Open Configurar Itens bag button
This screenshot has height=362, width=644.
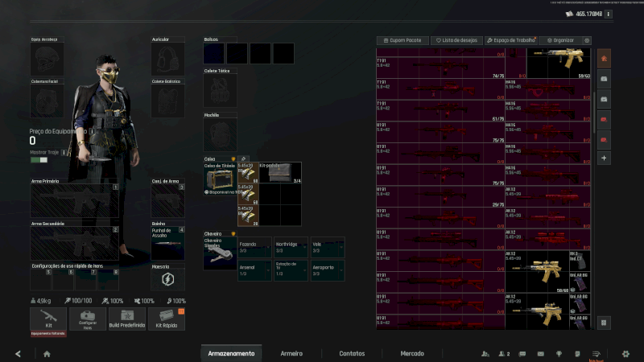pos(88,319)
